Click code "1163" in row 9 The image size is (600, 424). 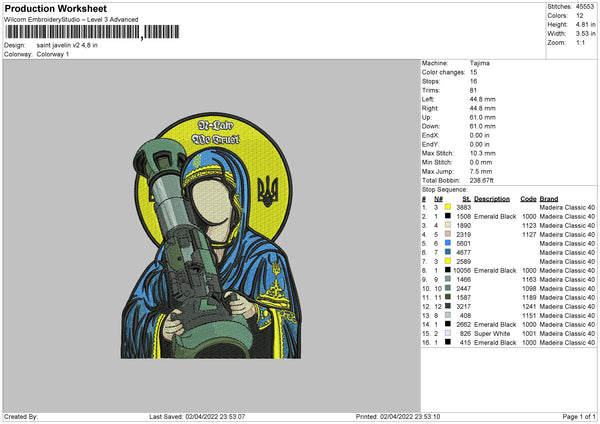(x=529, y=279)
